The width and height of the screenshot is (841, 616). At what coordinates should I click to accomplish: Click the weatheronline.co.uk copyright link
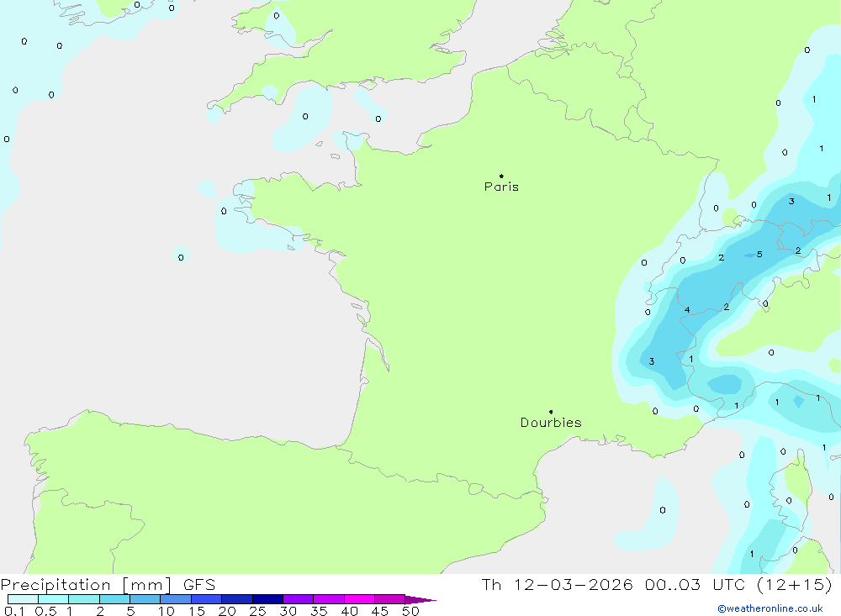coord(770,608)
